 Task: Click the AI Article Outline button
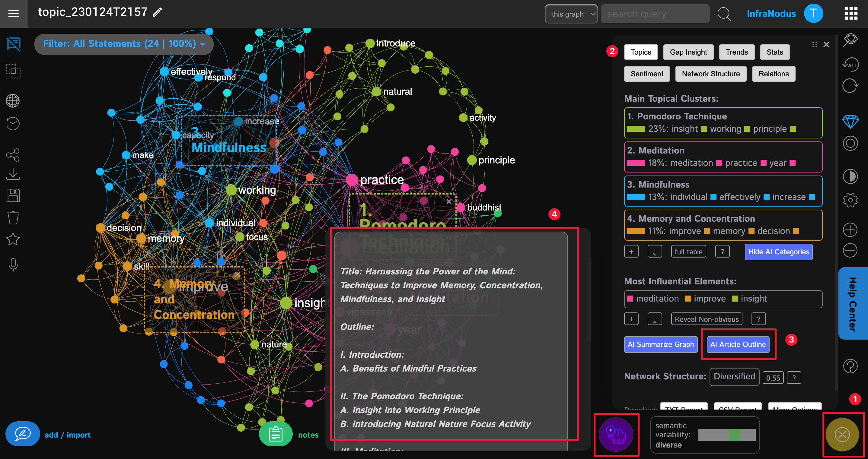[738, 344]
